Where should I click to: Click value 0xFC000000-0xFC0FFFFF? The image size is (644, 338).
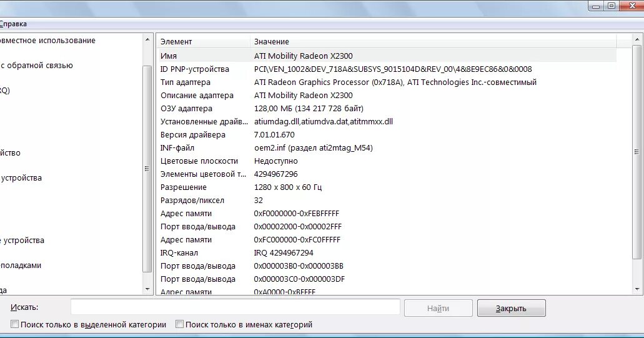point(297,240)
